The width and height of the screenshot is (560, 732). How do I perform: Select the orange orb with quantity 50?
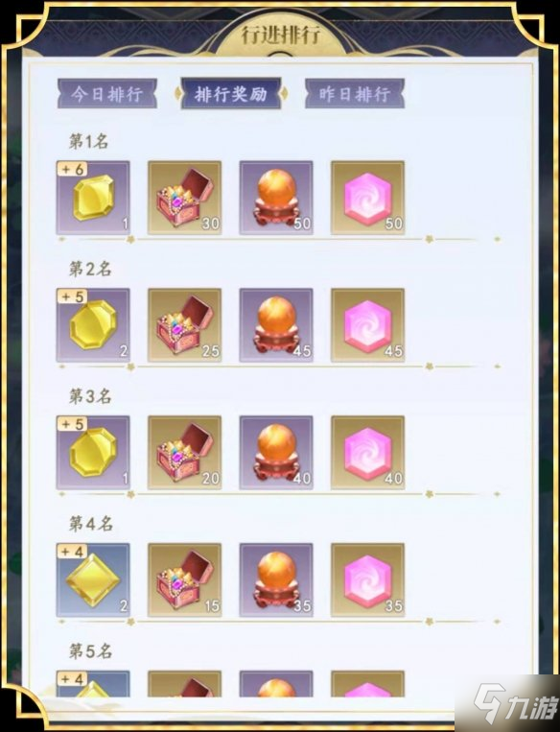click(276, 198)
